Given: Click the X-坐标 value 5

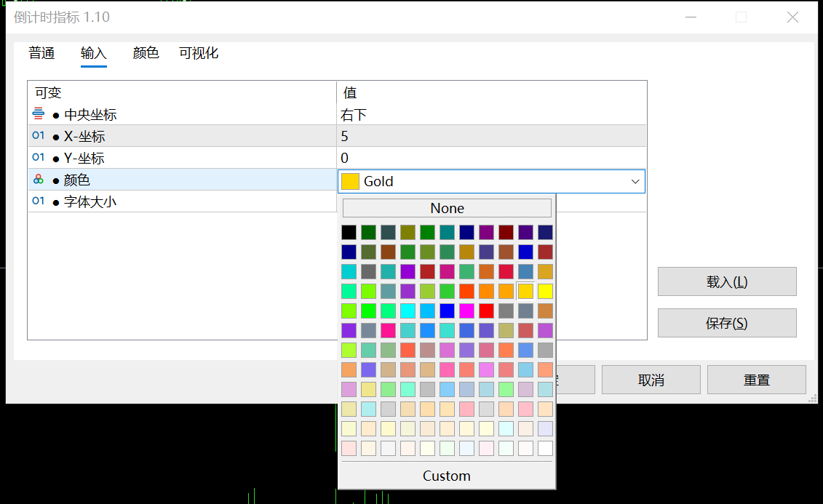Looking at the screenshot, I should (x=344, y=136).
